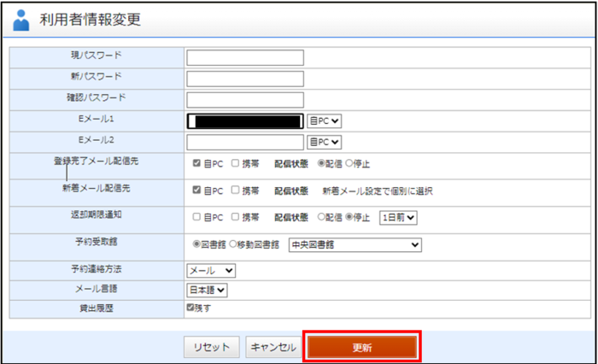Choose 配信 radio in the 返却期限通知 row
This screenshot has width=598, height=364.
(322, 218)
